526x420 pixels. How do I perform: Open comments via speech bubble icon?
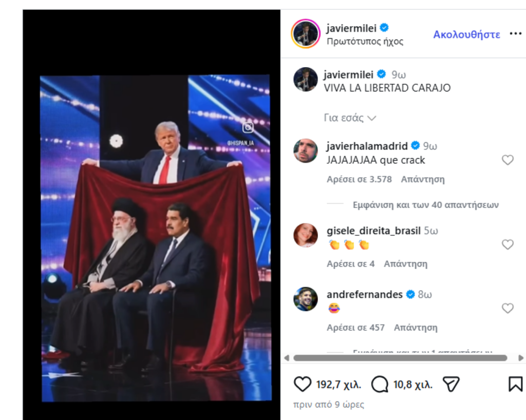(380, 384)
